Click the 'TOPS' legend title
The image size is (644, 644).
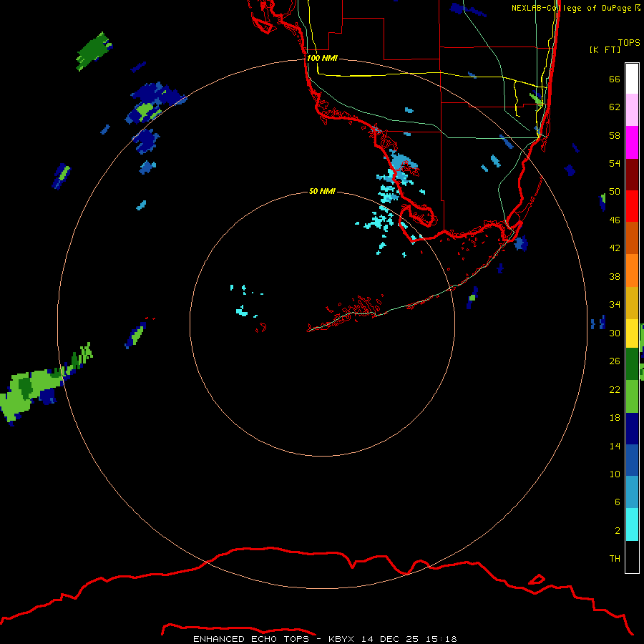(x=629, y=42)
